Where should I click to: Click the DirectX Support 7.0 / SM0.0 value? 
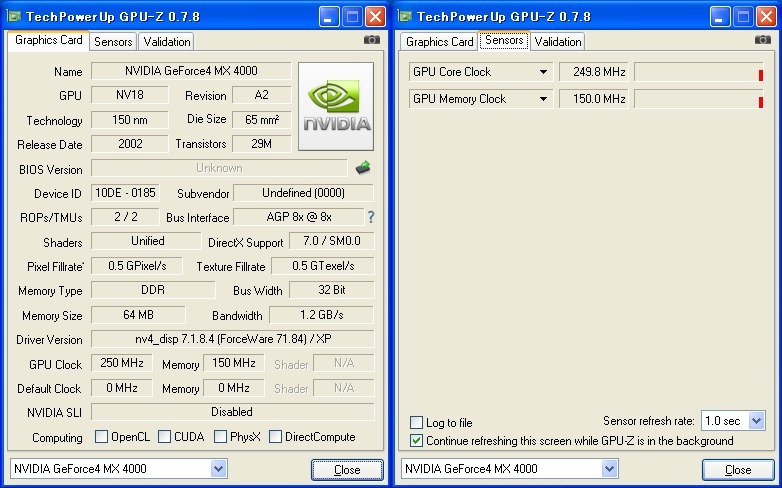pyautogui.click(x=332, y=241)
